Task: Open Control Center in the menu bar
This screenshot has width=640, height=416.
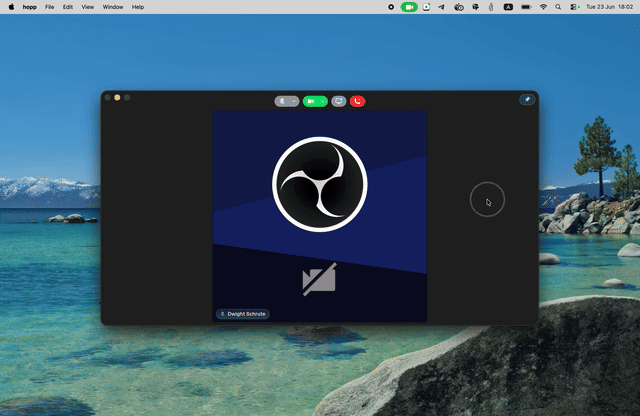Action: pyautogui.click(x=573, y=7)
